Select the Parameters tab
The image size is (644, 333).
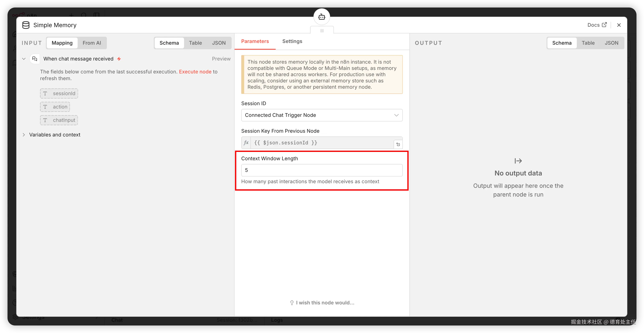(x=255, y=41)
